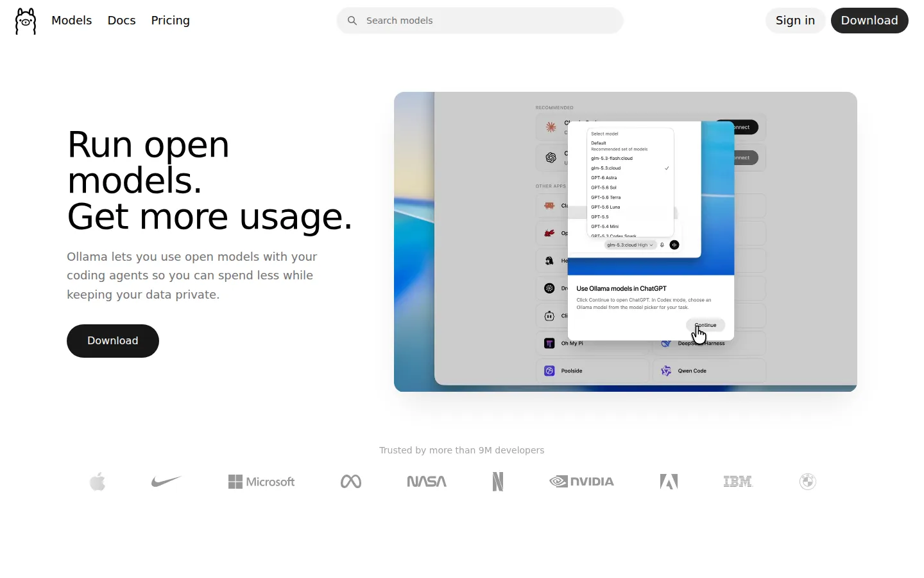Click Download in the navigation bar
This screenshot has width=924, height=578.
pyautogui.click(x=869, y=21)
